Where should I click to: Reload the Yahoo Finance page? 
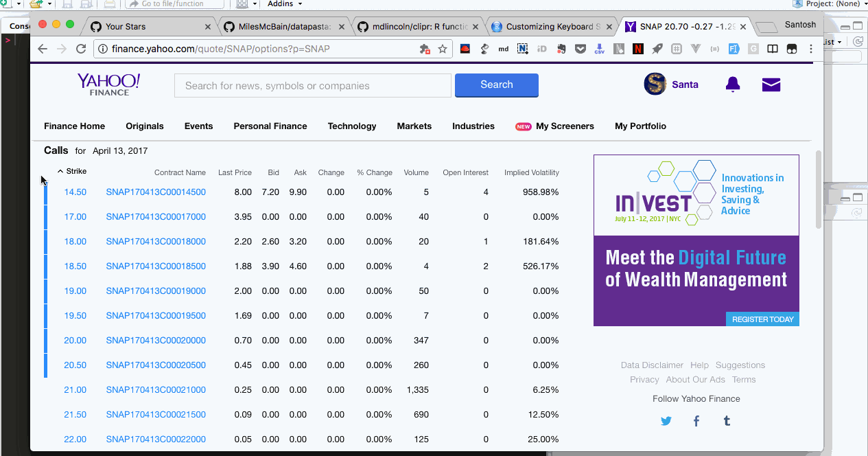pos(81,49)
